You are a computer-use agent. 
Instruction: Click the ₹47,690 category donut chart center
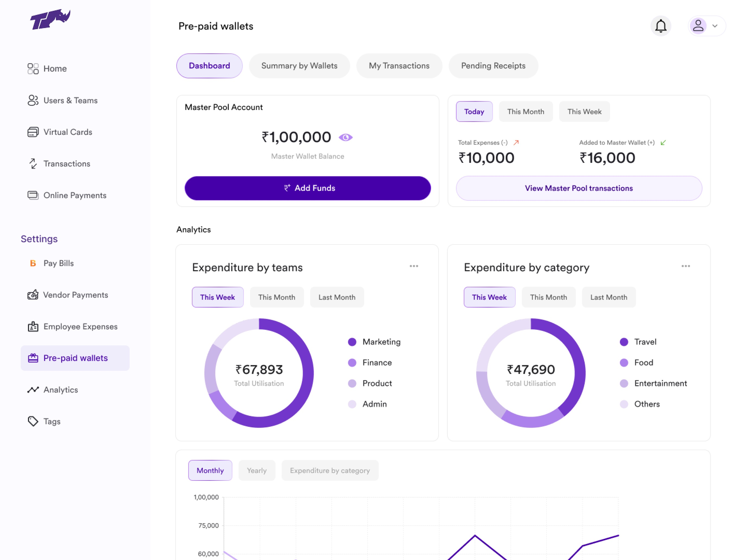click(531, 373)
